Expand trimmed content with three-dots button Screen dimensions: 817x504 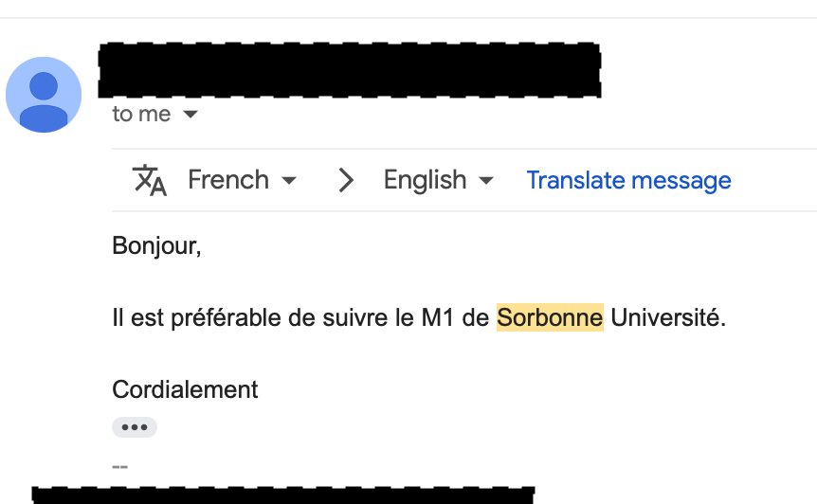click(x=135, y=427)
